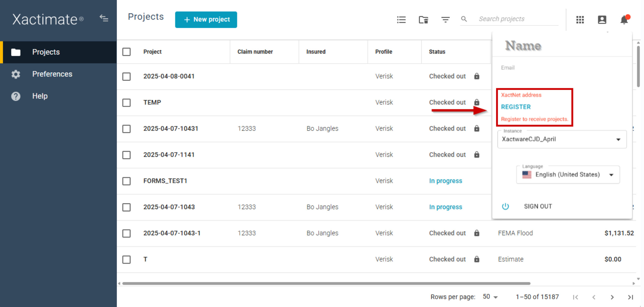The height and width of the screenshot is (307, 644).
Task: Open the filter projects icon
Action: (x=445, y=19)
